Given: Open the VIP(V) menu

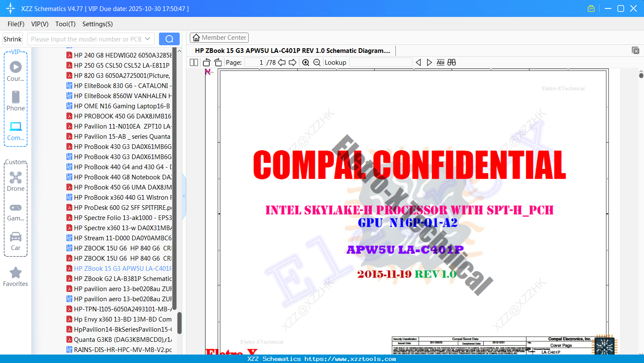Looking at the screenshot, I should tap(40, 24).
